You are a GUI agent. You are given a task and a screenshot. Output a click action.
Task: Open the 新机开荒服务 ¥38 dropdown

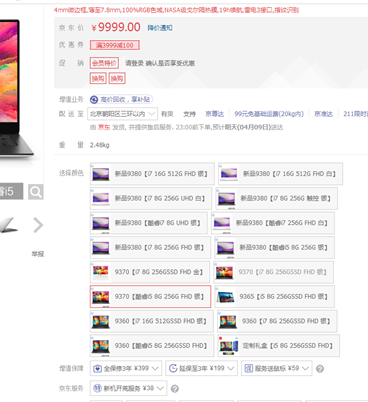tap(128, 388)
